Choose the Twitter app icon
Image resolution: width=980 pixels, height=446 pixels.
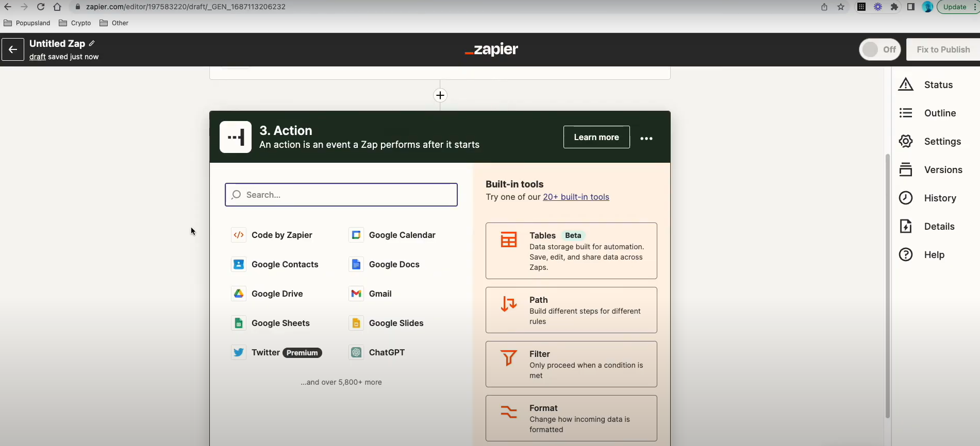[239, 352]
